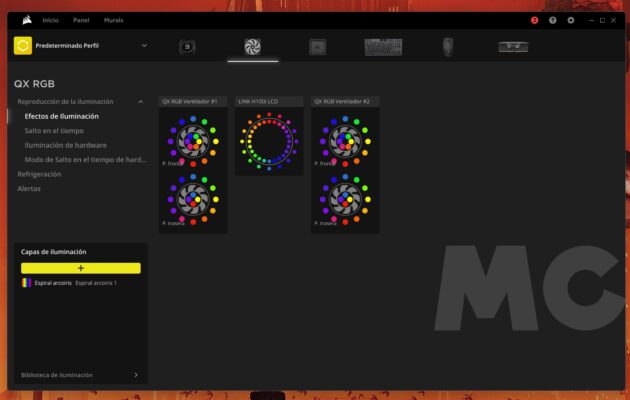Click the yellow Predeterminado profile icon

click(x=23, y=46)
